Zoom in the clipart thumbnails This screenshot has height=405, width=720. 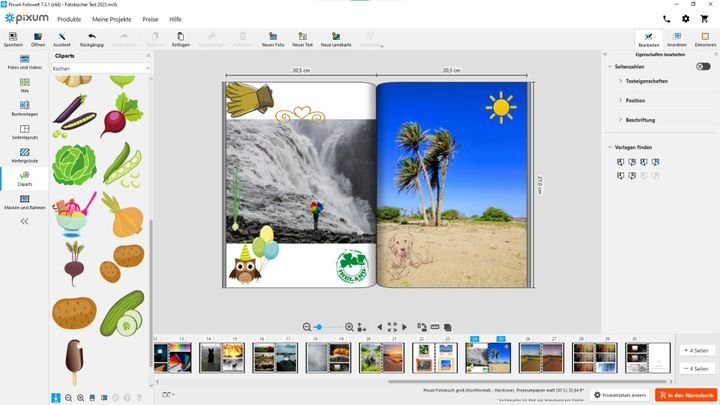click(x=80, y=398)
